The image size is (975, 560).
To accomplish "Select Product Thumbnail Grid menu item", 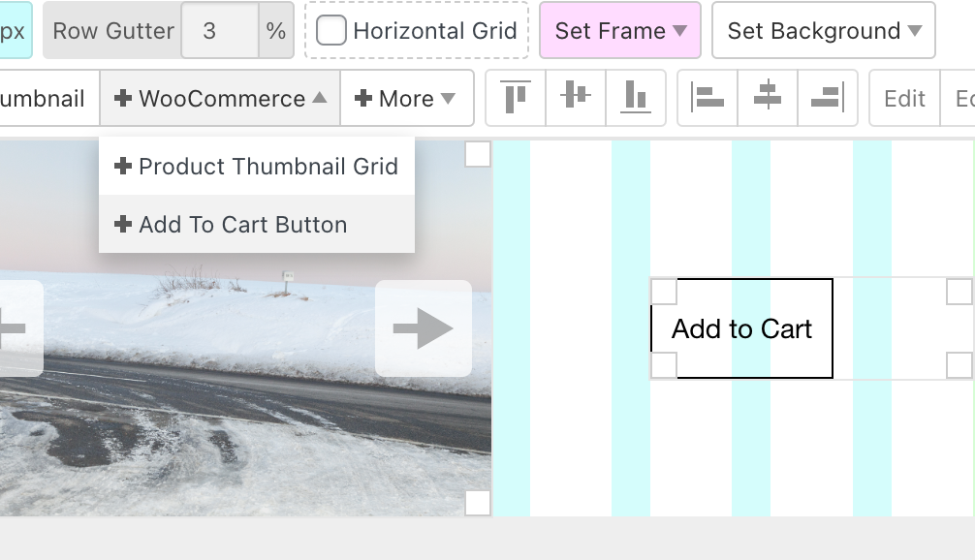I will tap(257, 166).
